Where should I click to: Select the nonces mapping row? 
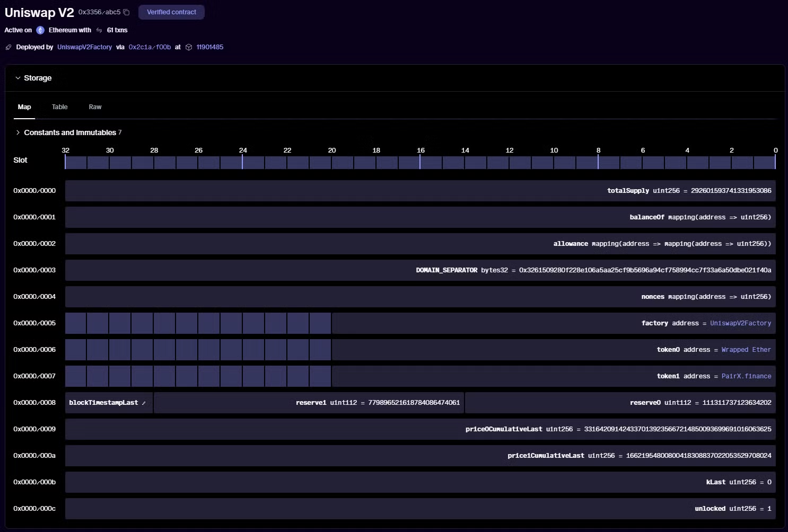click(x=421, y=297)
